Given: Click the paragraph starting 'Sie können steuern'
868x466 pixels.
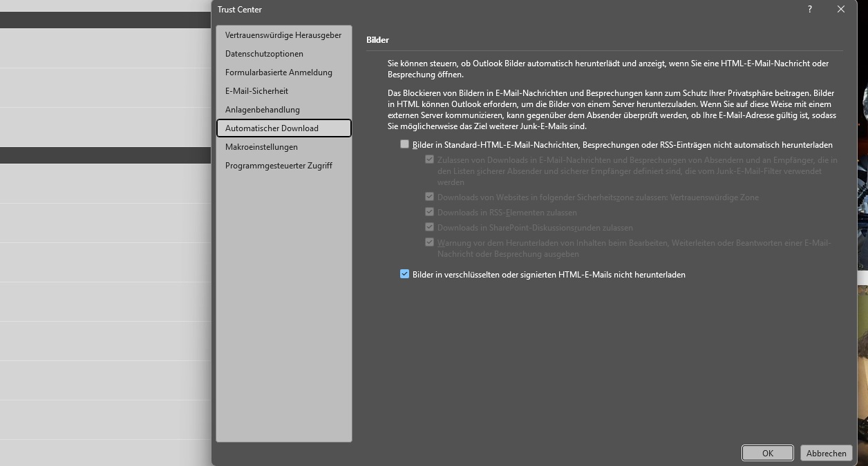Looking at the screenshot, I should tap(608, 68).
